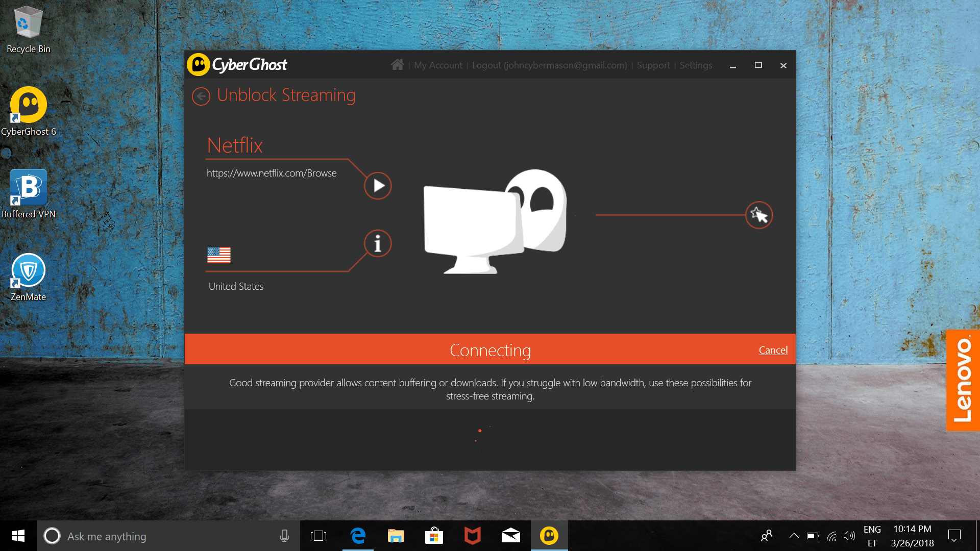The image size is (980, 551).
Task: Click the United States flag icon
Action: tap(219, 255)
